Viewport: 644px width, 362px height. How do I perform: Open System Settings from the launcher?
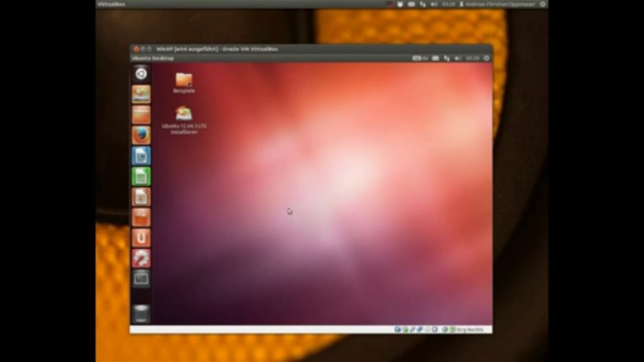point(141,258)
